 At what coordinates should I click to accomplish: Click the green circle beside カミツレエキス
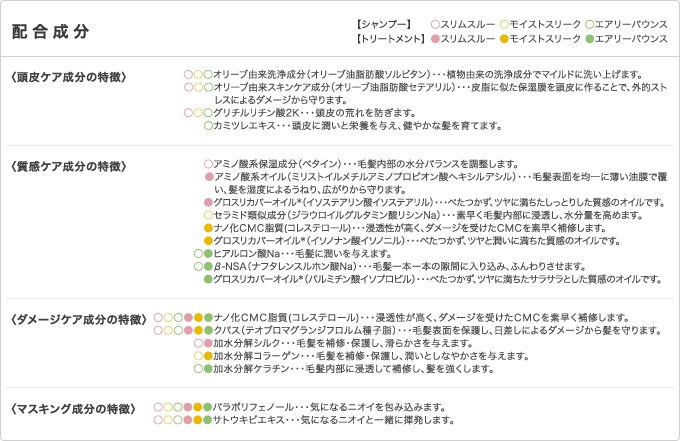click(208, 126)
